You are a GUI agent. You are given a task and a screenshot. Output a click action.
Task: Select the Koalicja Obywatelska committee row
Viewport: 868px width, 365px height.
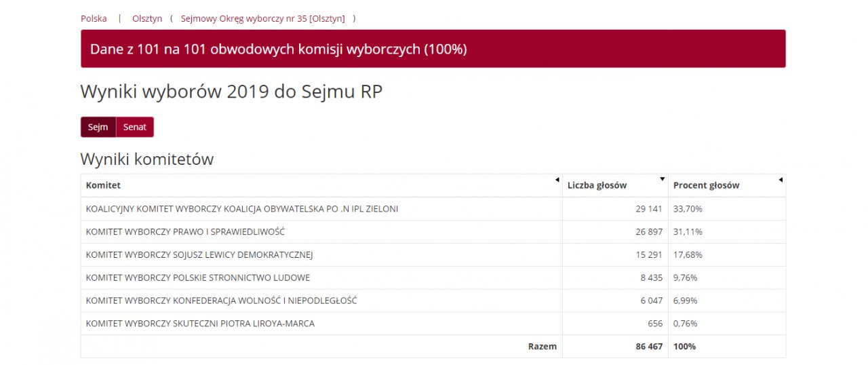click(x=433, y=209)
